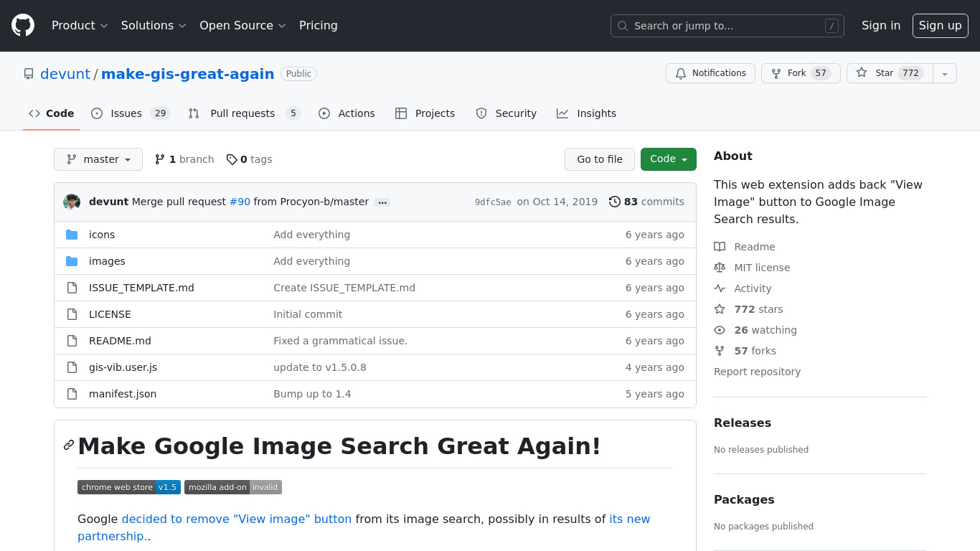Click the chrome web store v1.5 badge
Viewport: 980px width, 551px height.
click(129, 487)
